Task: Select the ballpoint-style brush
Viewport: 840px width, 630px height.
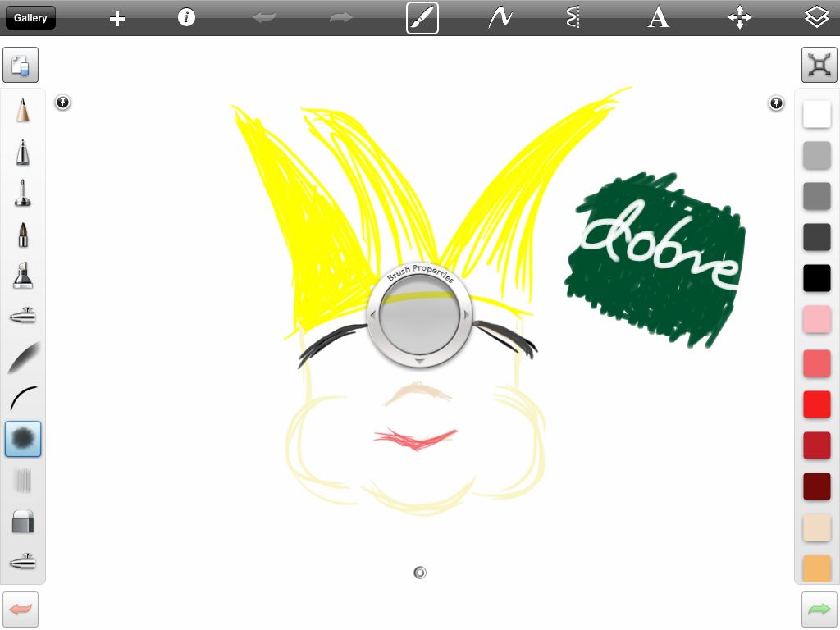Action: 22,193
